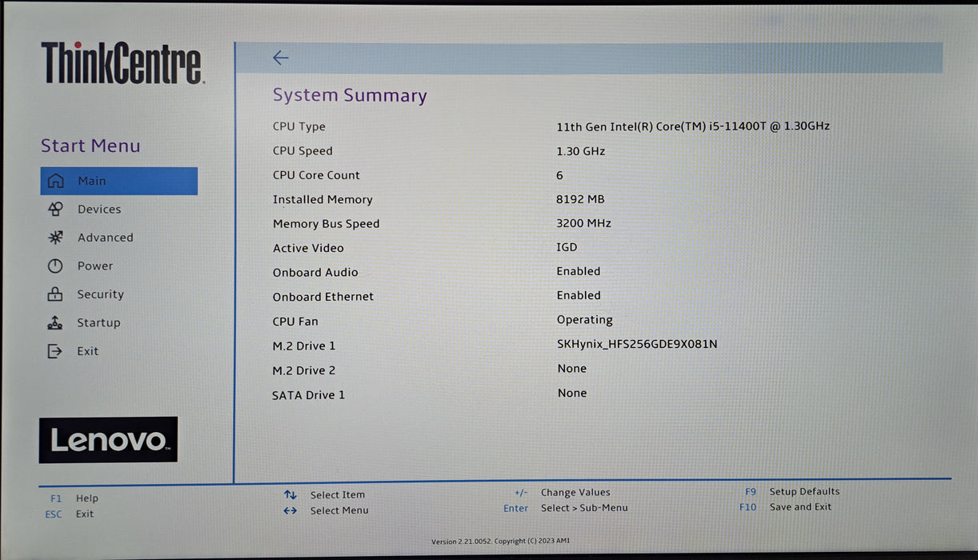The height and width of the screenshot is (560, 978).
Task: Click F10 Save and Exit
Action: point(786,507)
